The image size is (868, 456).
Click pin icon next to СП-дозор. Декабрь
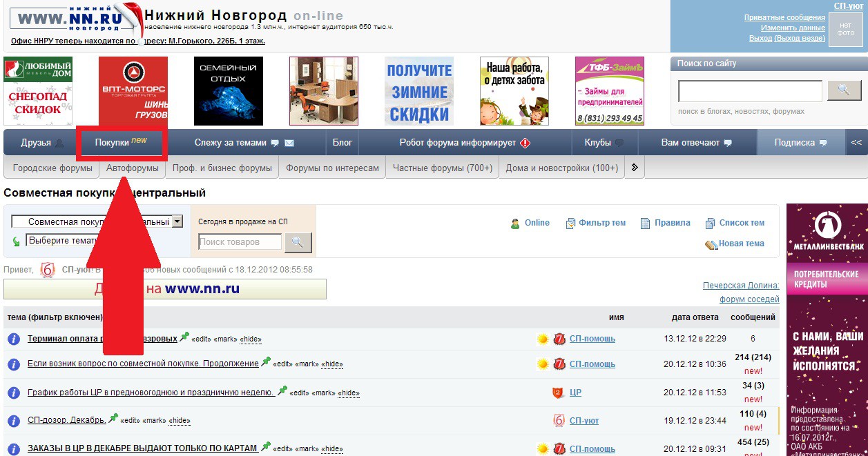[113, 418]
